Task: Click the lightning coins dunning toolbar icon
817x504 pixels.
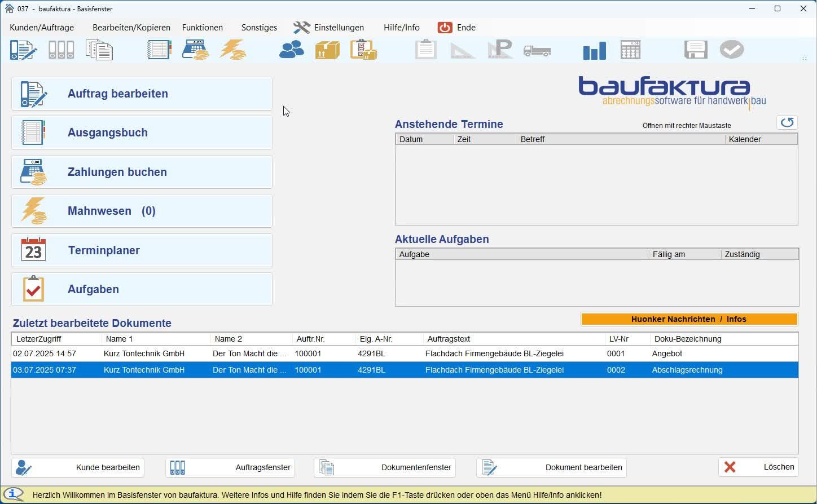Action: tap(232, 50)
